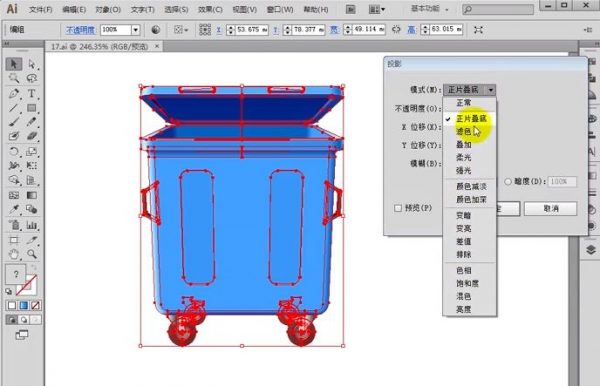The image size is (600, 386).
Task: Select the Column Graph tool
Action: pos(32,225)
